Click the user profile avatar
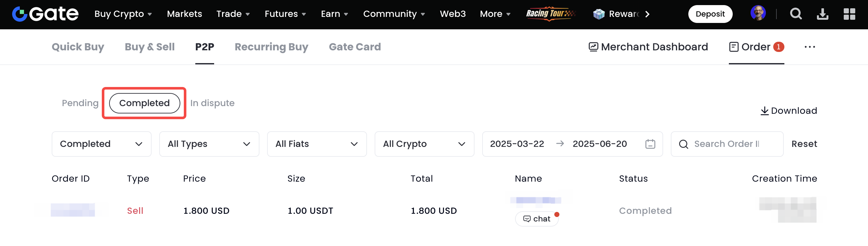 (758, 13)
